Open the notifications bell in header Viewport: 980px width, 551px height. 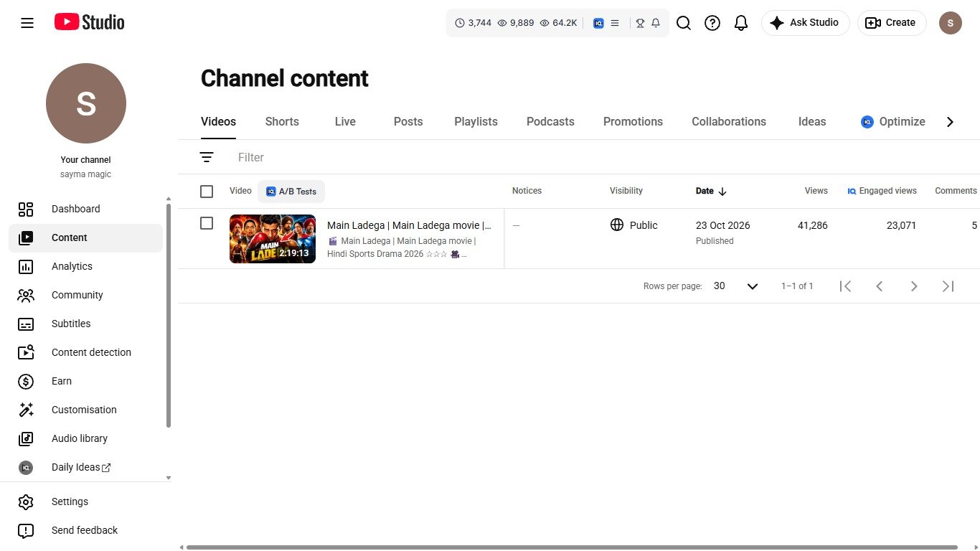pos(741,23)
